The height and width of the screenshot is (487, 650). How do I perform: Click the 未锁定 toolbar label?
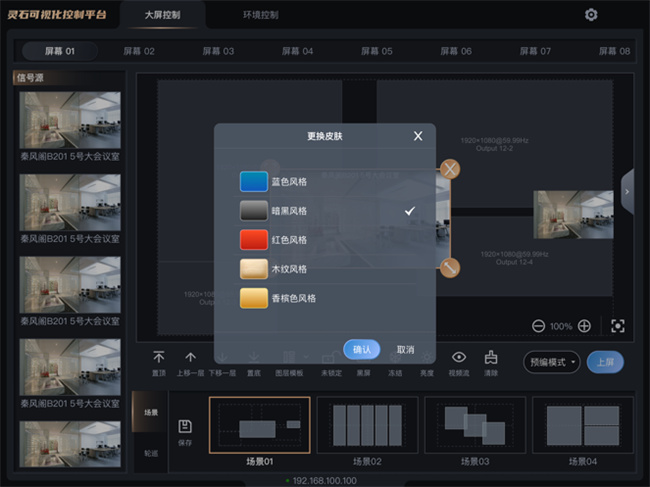pos(331,373)
